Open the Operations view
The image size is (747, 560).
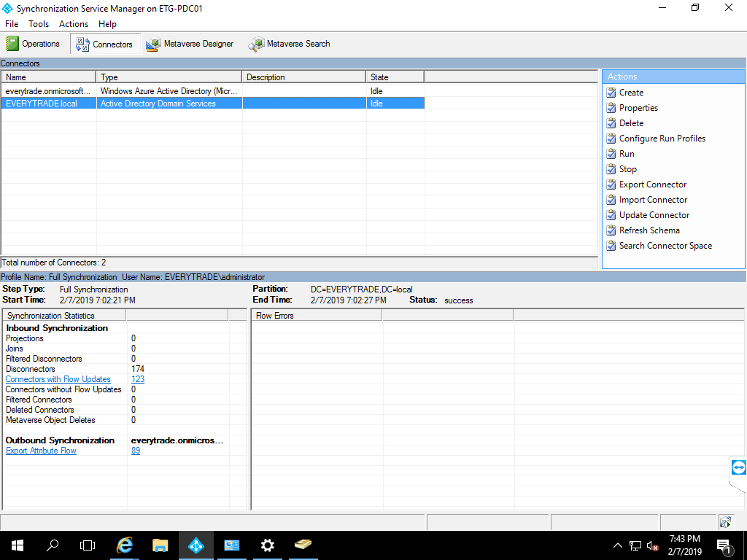pos(32,44)
